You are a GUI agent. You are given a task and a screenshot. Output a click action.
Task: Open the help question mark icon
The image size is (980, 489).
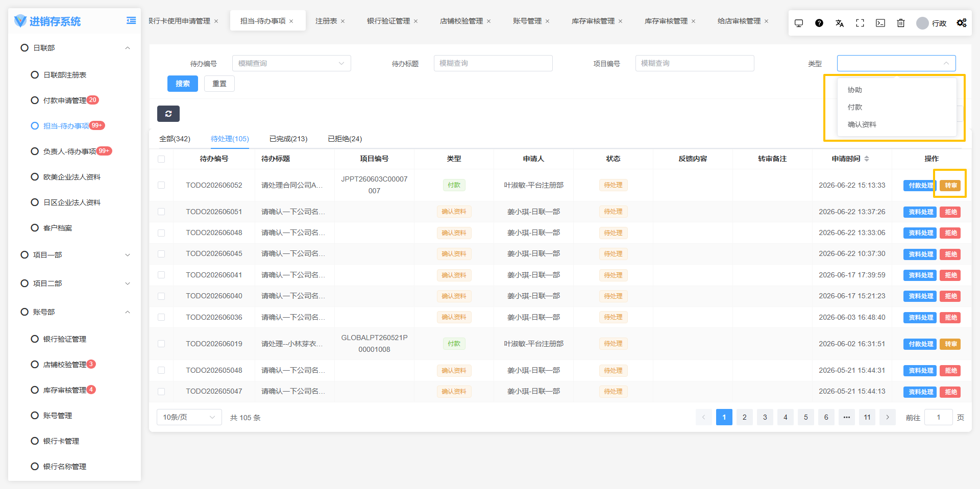click(x=819, y=23)
